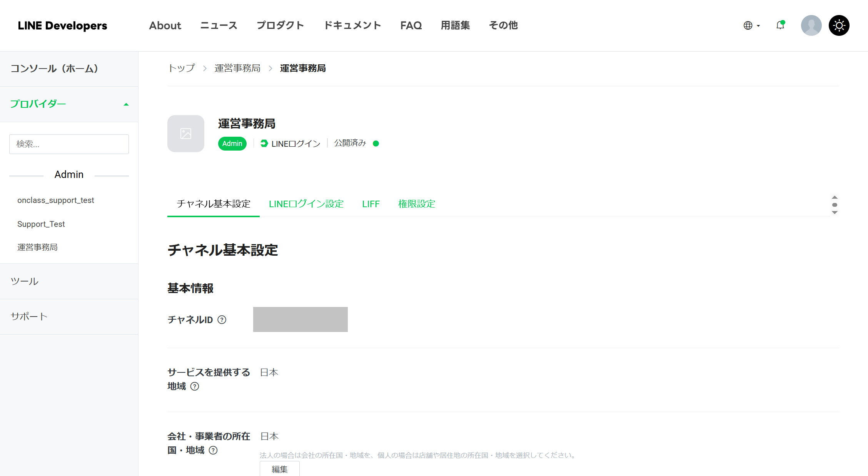Collapse the プロバイダー sidebar section
868x476 pixels.
tap(126, 104)
